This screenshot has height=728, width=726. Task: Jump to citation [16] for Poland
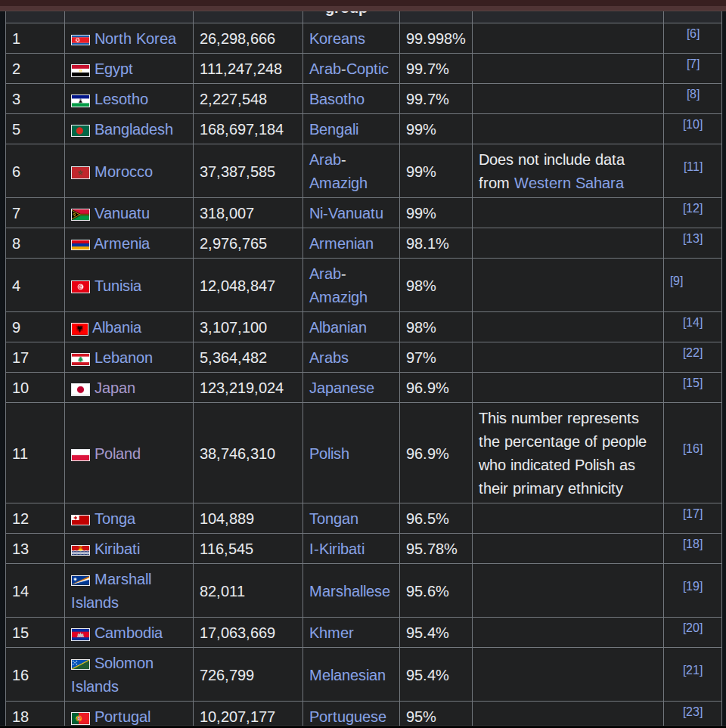[x=693, y=448]
